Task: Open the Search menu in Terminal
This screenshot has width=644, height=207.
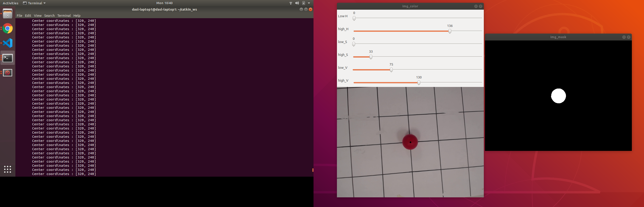Action: tap(49, 16)
